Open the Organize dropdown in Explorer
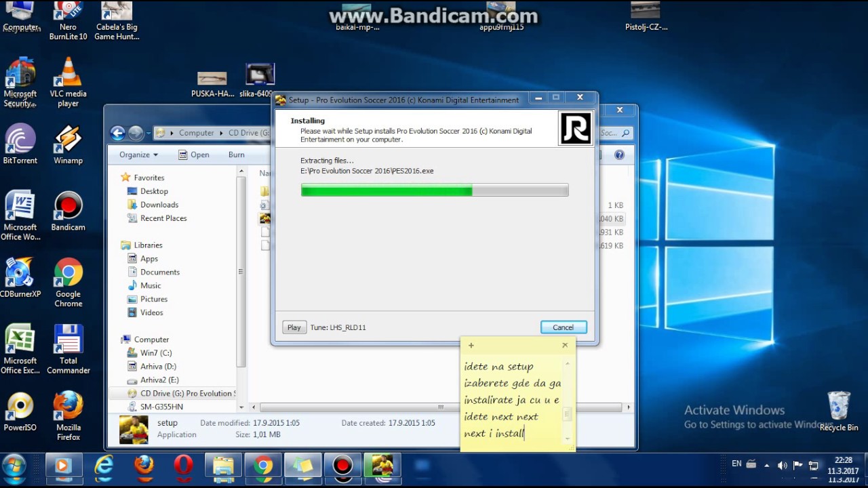868x488 pixels. [138, 155]
